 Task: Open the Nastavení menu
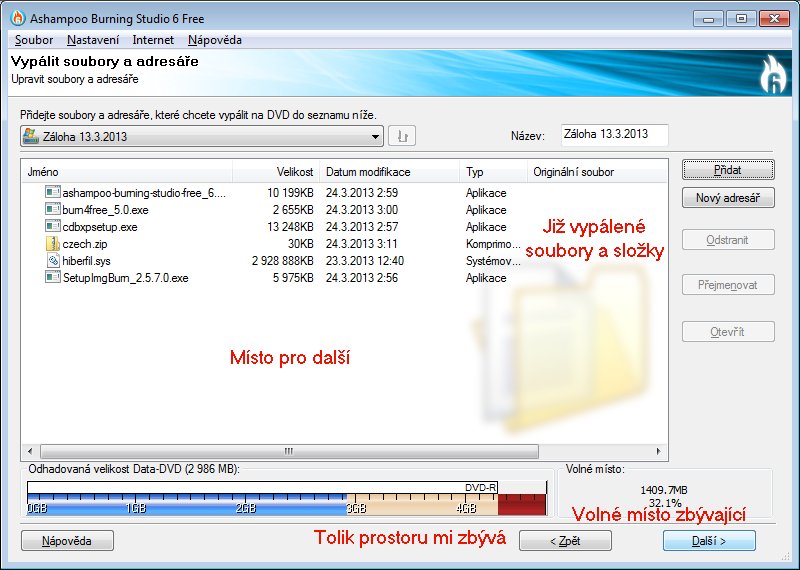coord(93,40)
